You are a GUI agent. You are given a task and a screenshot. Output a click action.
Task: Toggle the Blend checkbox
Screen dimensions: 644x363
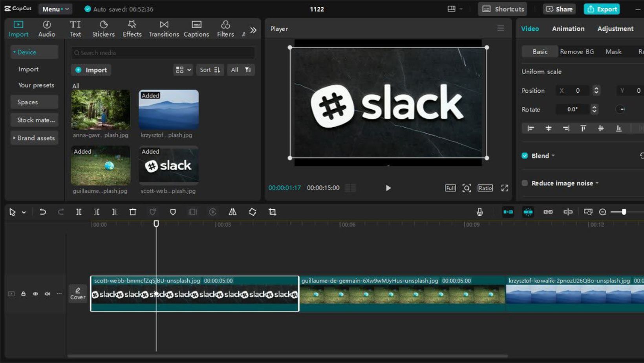[x=525, y=156]
